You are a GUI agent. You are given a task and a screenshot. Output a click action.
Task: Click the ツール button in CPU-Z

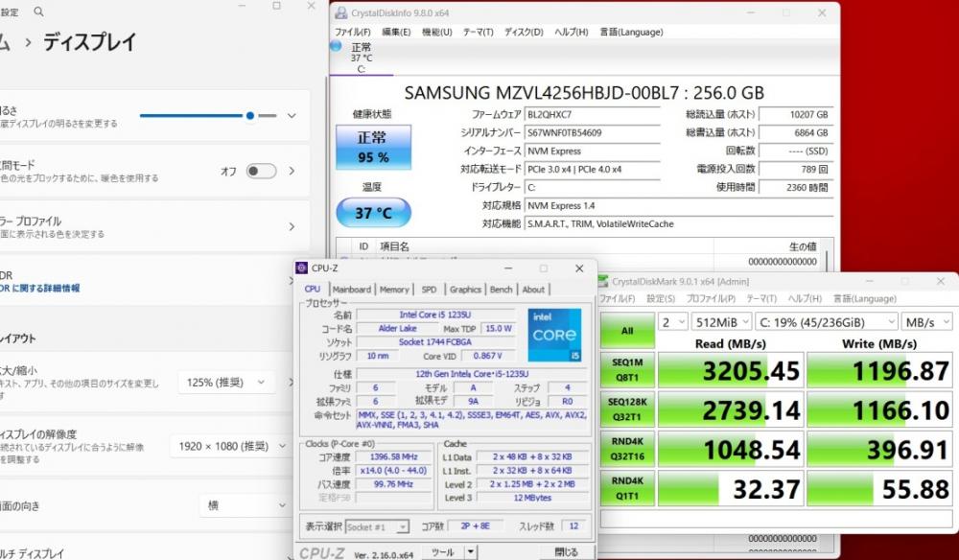[x=443, y=552]
